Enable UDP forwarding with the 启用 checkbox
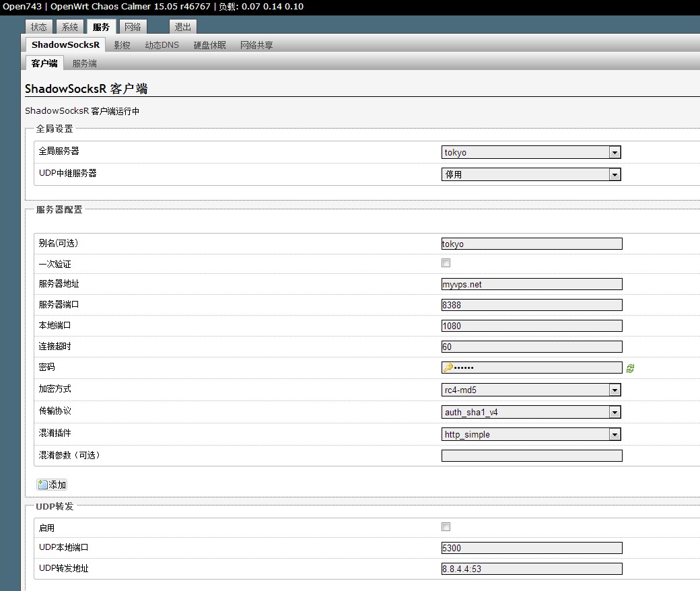 445,526
